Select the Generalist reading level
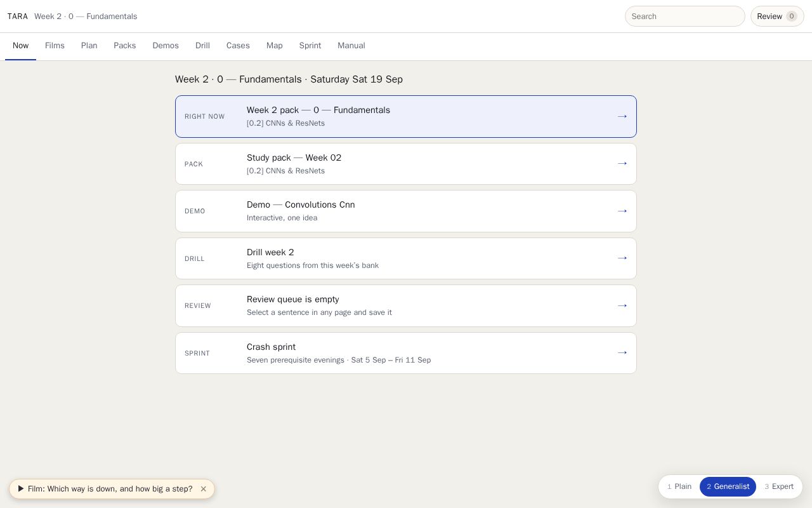Viewport: 812px width, 508px height. click(x=728, y=486)
